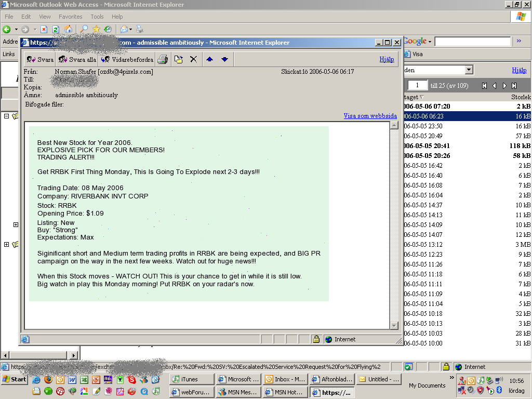
Task: Go to last page of messages
Action: [x=514, y=86]
